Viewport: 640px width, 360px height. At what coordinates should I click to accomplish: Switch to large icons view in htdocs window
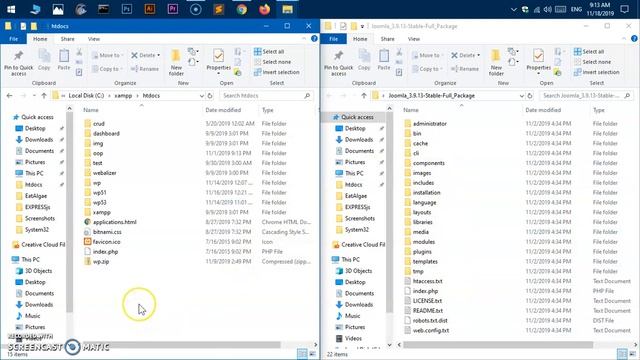click(x=313, y=354)
